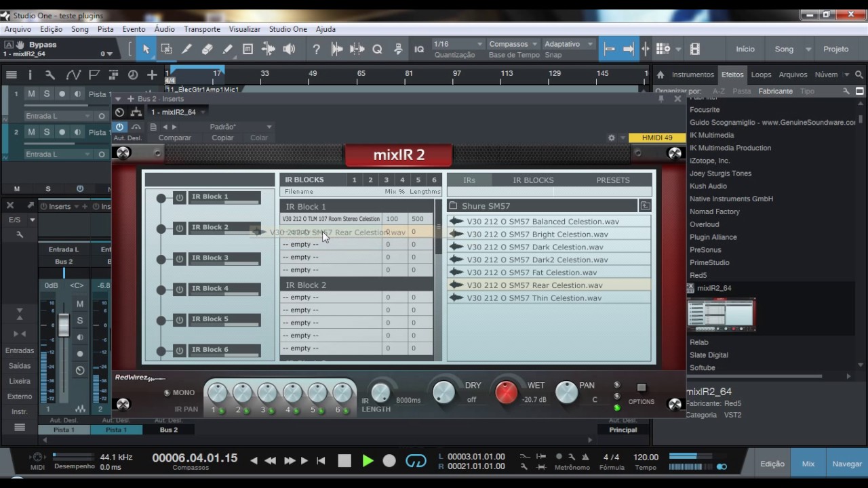Click the folder-up icon beside Shure SM57

click(x=645, y=205)
